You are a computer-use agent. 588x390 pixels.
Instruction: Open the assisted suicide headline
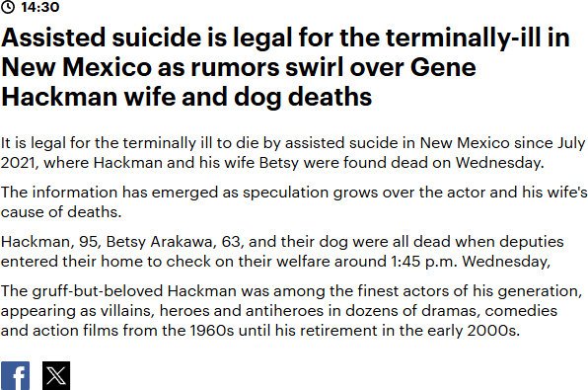click(x=285, y=67)
